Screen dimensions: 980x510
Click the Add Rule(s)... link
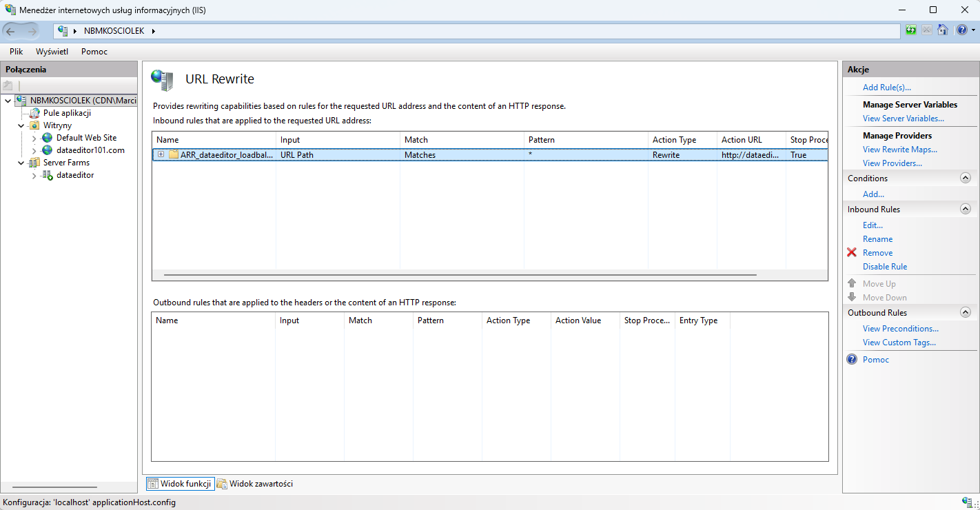click(886, 88)
